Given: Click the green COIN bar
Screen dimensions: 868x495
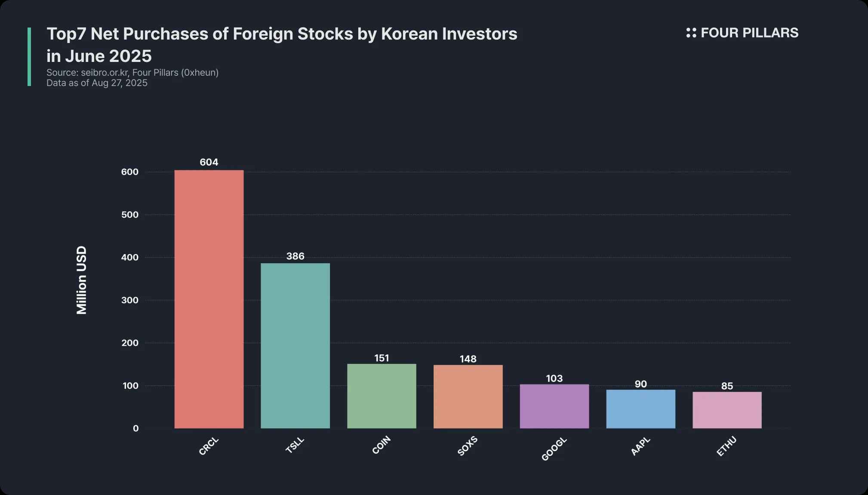Looking at the screenshot, I should click(382, 396).
